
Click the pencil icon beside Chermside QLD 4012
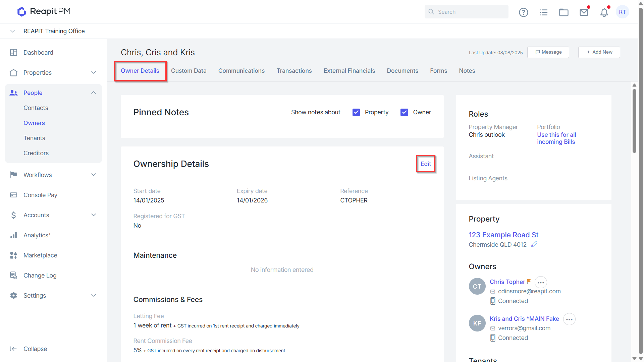(534, 244)
